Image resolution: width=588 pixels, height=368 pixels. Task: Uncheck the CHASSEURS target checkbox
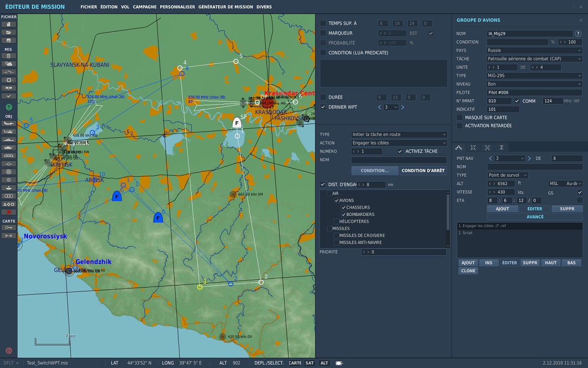[343, 208]
